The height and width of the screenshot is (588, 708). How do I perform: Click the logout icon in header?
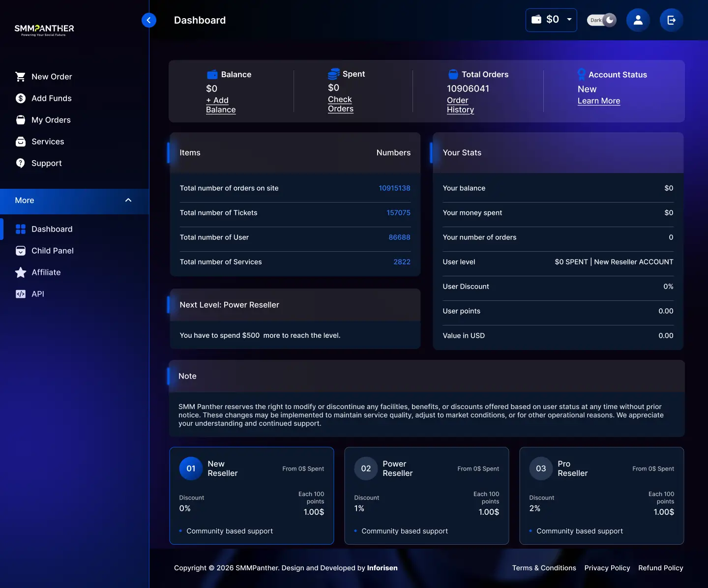point(671,20)
